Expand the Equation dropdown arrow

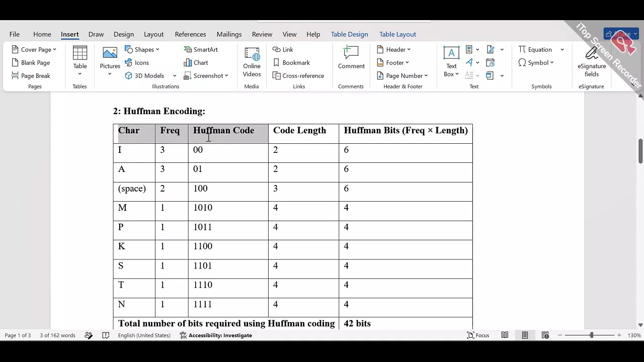(562, 49)
